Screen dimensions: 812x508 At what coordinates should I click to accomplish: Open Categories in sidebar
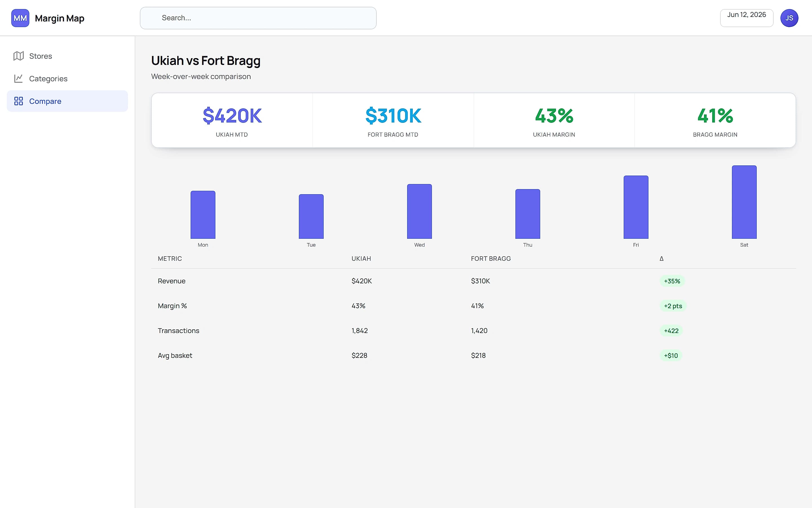point(67,78)
